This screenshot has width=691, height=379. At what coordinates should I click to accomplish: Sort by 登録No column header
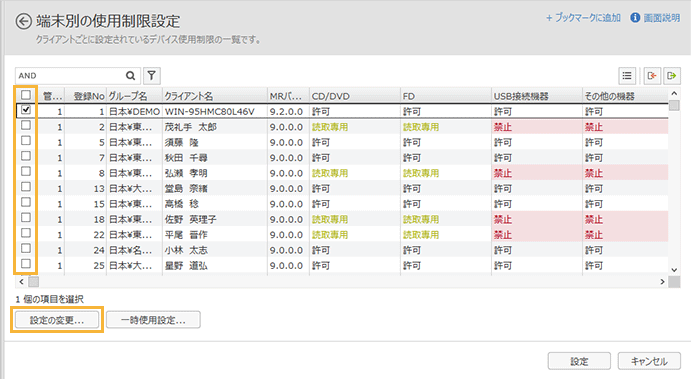point(86,96)
